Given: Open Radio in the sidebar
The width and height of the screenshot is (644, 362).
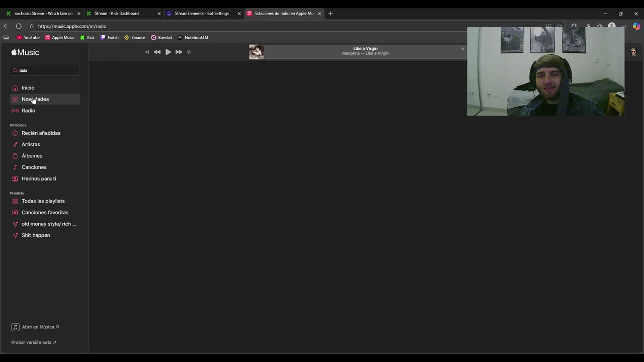Looking at the screenshot, I should (45, 111).
